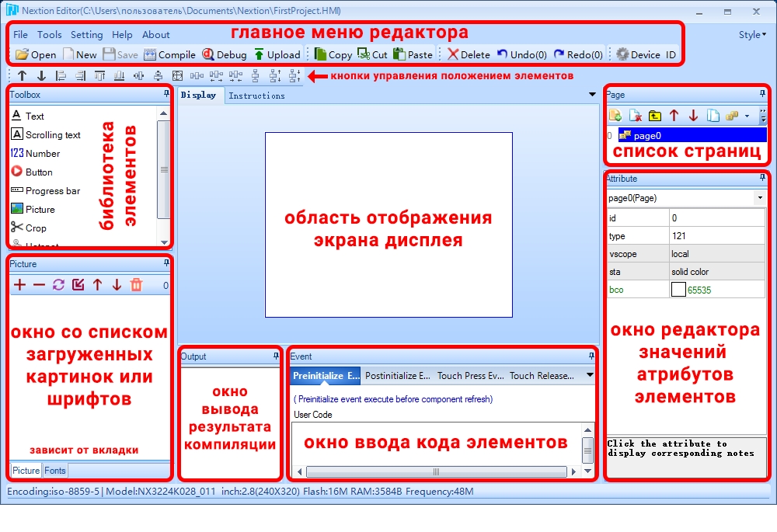Open a project with the Open button
Image resolution: width=777 pixels, height=532 pixels.
pos(36,54)
